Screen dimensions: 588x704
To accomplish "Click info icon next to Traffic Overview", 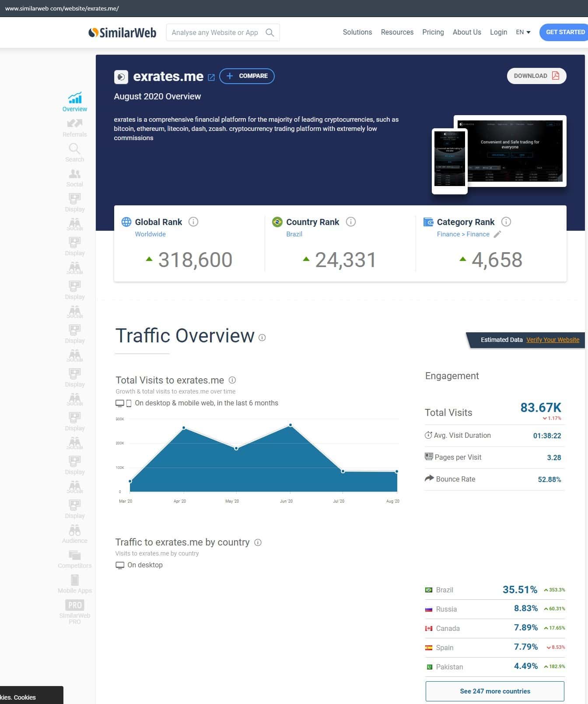I will 262,338.
